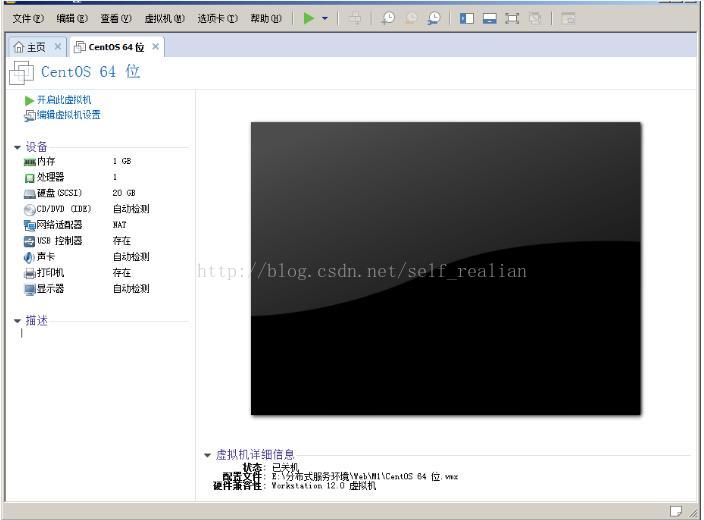Screen dimensions: 704x520
Task: Click the 已关机 status text
Action: tap(285, 467)
